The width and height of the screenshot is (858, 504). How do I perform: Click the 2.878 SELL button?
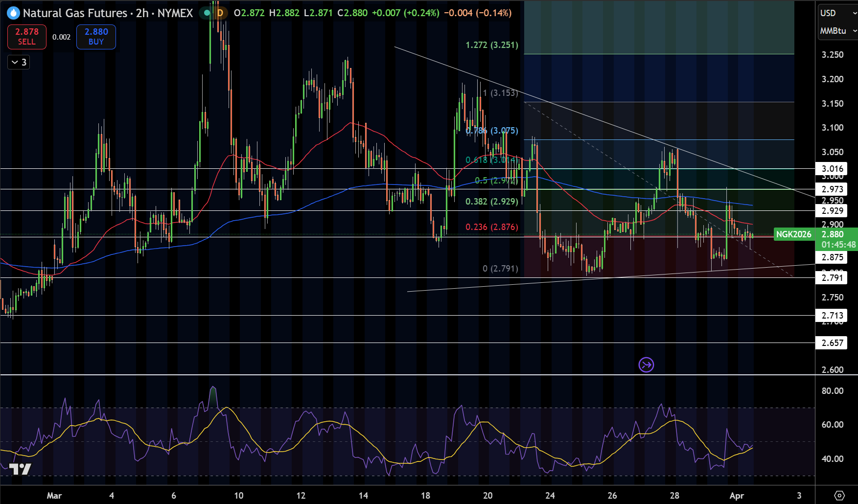click(x=27, y=37)
